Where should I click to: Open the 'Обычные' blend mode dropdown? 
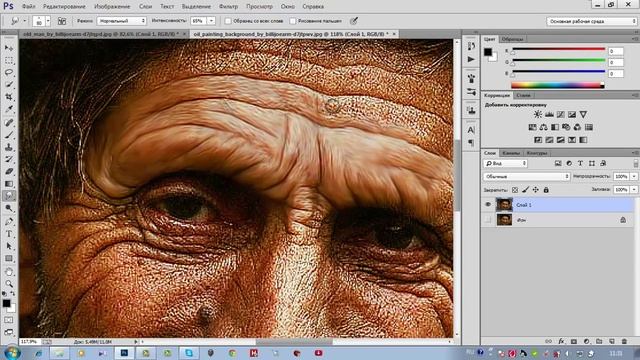pyautogui.click(x=527, y=176)
